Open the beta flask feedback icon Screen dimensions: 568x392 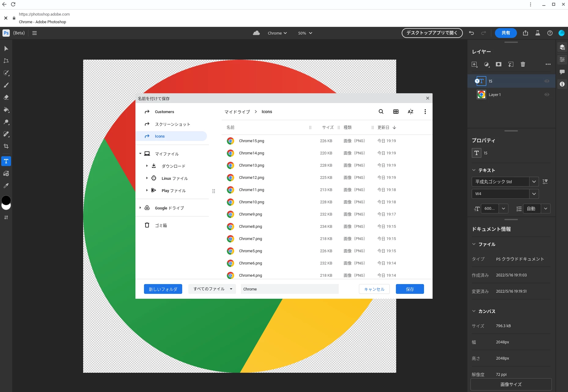(538, 33)
